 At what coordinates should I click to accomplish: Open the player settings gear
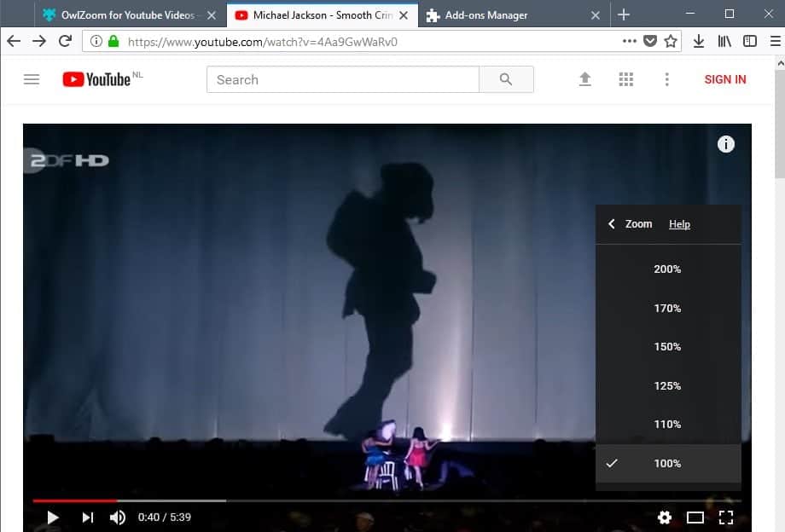point(665,518)
